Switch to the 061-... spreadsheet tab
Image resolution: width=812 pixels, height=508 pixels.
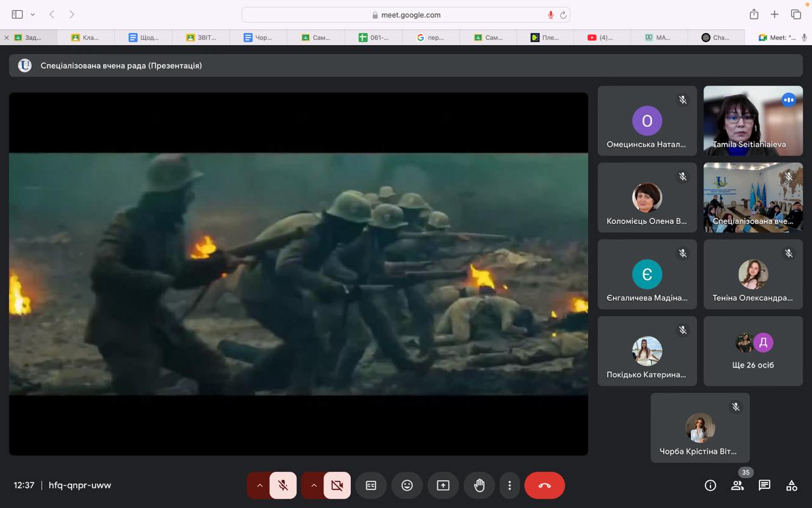pos(373,37)
